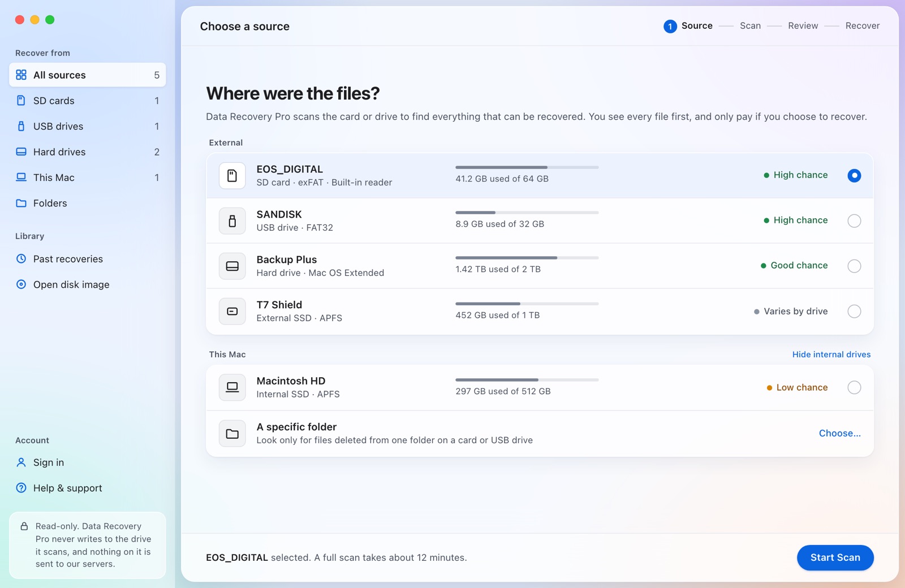Go to the Review step
Viewport: 905px width, 588px height.
[803, 26]
